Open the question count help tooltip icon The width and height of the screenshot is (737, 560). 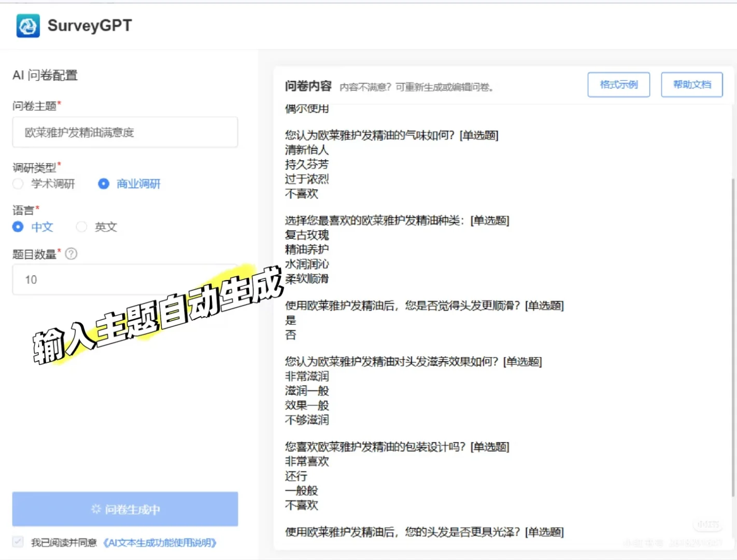(x=71, y=254)
